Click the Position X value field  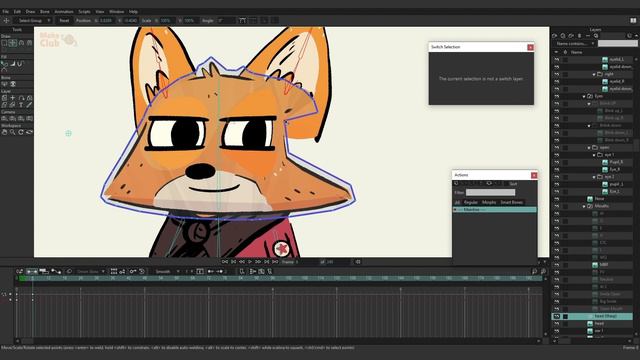[106, 20]
